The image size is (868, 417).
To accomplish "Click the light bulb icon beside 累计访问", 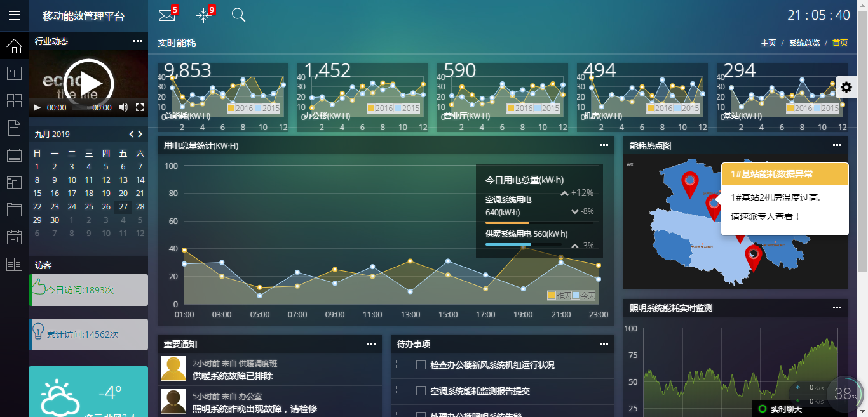I will pyautogui.click(x=38, y=332).
